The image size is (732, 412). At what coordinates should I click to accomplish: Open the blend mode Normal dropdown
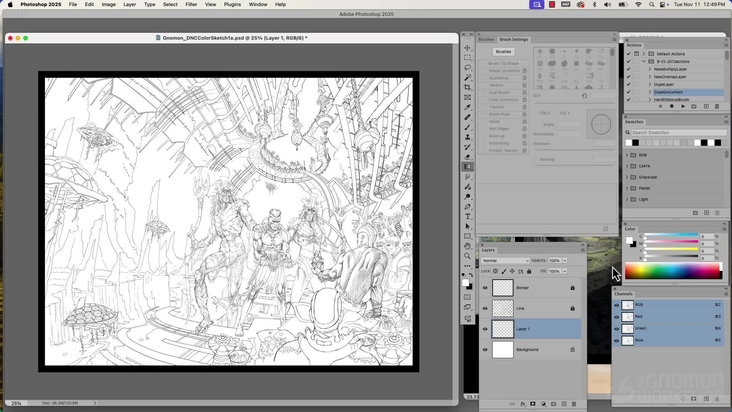pos(505,260)
